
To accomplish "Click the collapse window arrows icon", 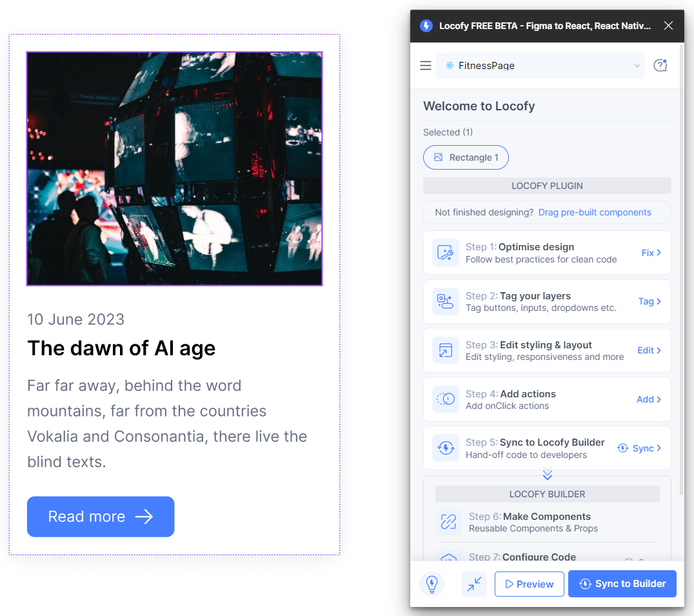I will point(474,584).
